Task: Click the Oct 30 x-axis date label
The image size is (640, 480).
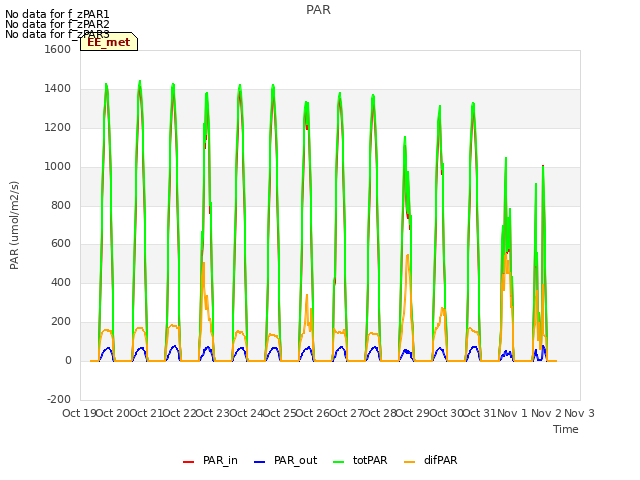Action: coord(446,413)
